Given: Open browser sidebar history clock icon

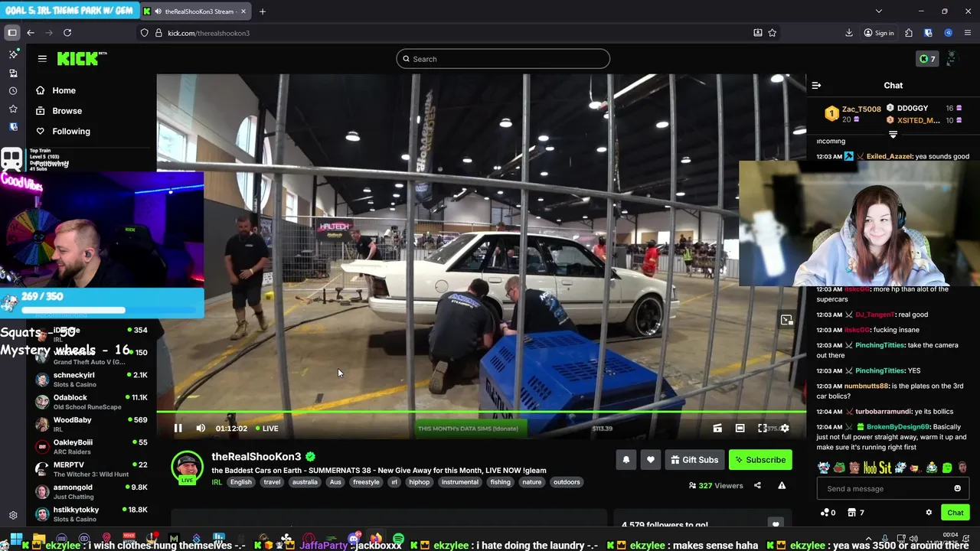Looking at the screenshot, I should pyautogui.click(x=13, y=91).
